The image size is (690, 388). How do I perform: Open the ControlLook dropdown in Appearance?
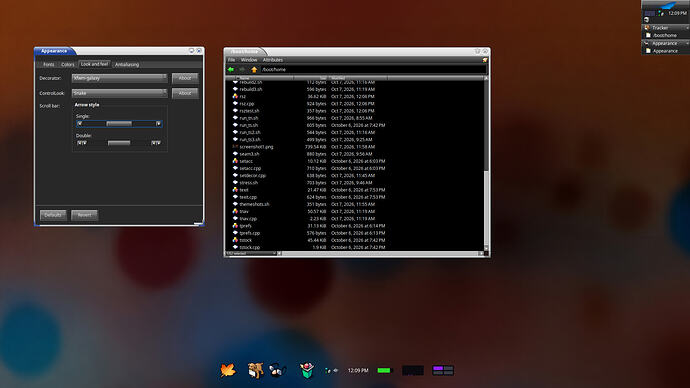119,93
